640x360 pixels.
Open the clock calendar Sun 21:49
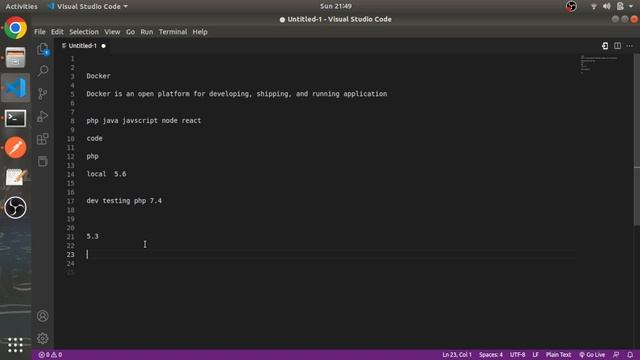click(336, 6)
